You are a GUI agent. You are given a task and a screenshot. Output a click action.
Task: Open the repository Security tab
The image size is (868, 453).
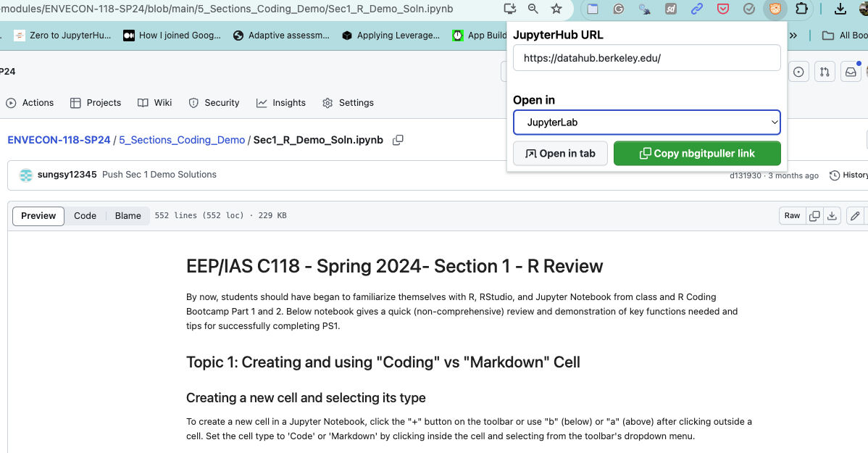pyautogui.click(x=214, y=102)
